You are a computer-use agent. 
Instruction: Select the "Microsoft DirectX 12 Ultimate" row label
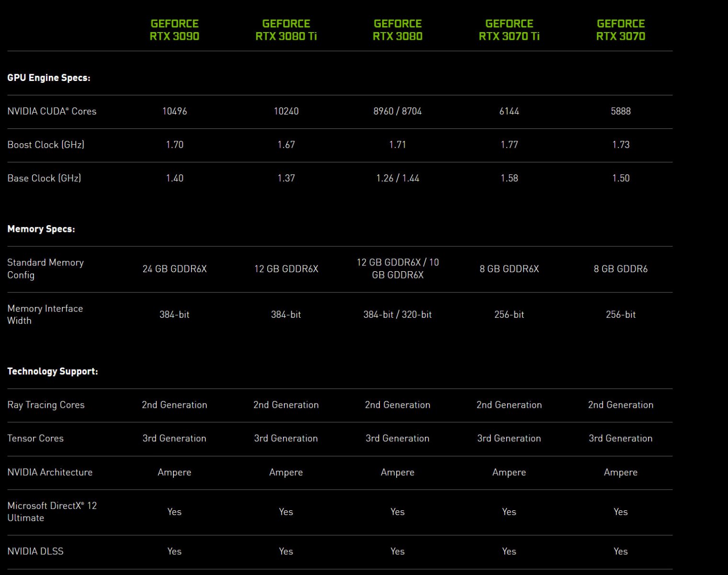52,512
